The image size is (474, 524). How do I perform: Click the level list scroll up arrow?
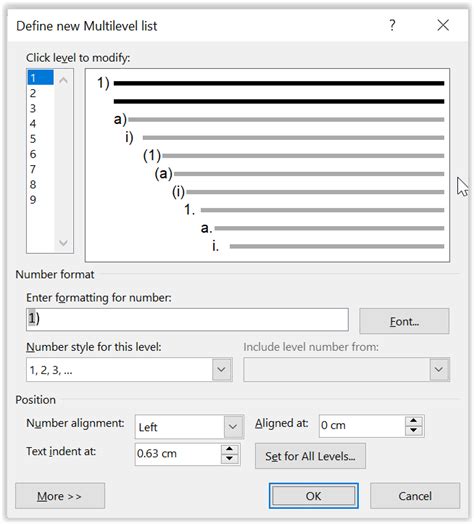tap(63, 80)
